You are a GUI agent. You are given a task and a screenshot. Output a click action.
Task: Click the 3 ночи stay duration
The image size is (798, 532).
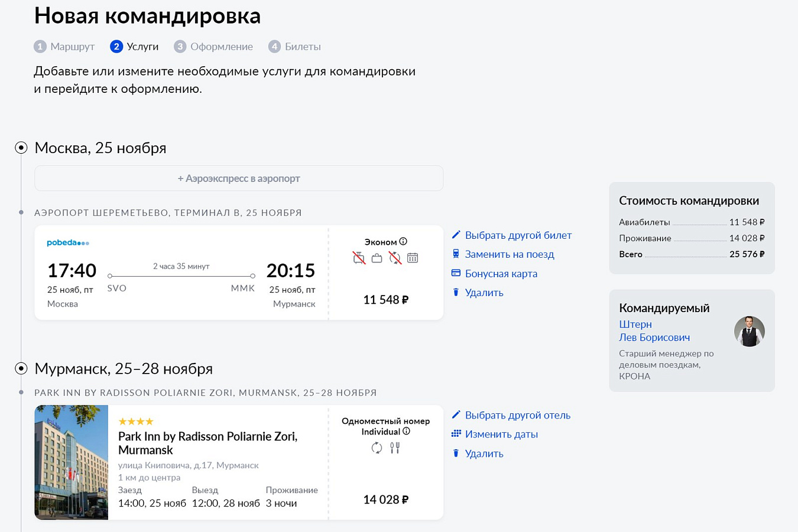pos(281,503)
